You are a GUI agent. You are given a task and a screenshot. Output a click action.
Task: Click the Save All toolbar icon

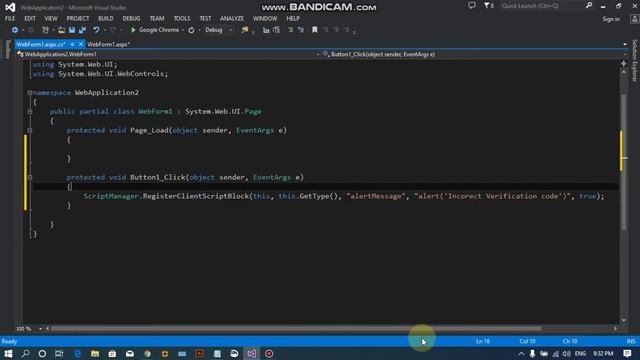click(x=82, y=30)
